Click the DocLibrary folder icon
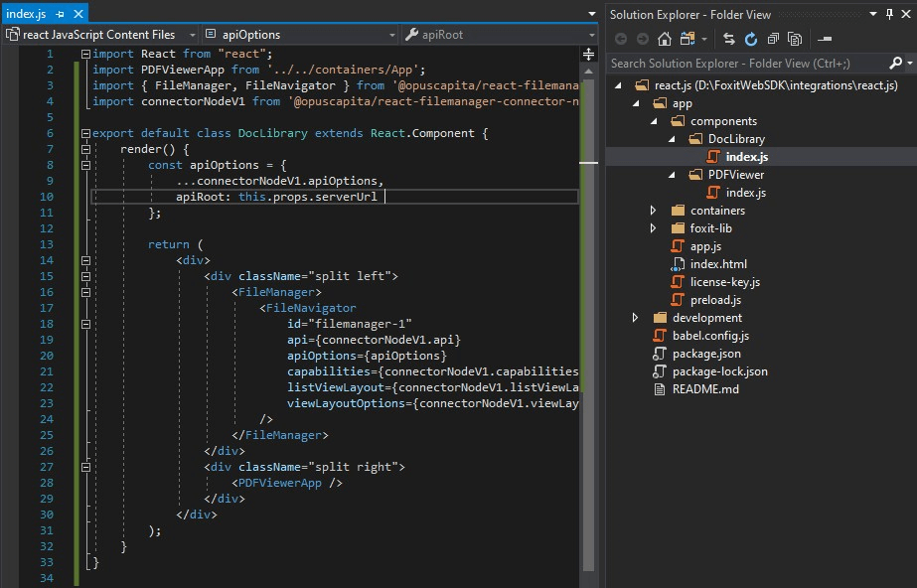 695,139
